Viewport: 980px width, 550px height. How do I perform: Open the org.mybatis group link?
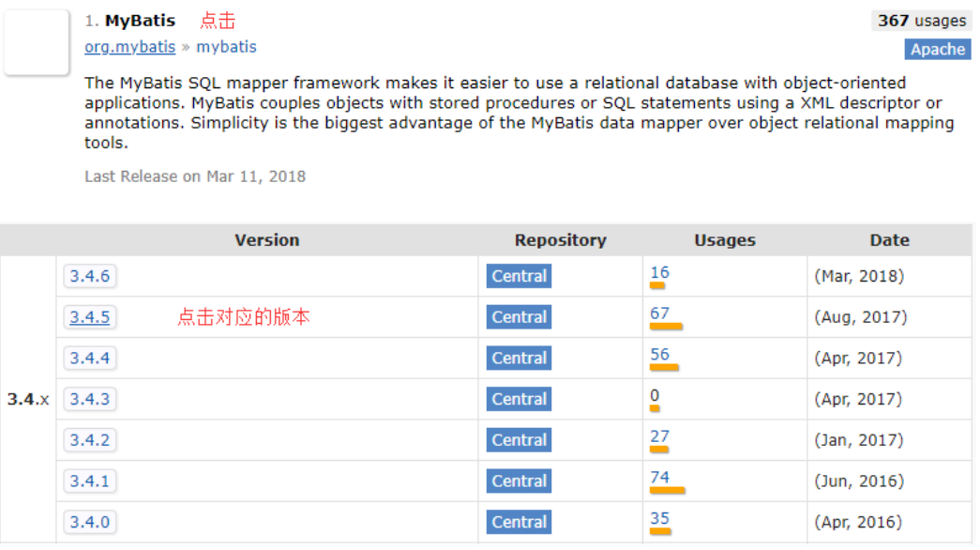click(x=130, y=47)
